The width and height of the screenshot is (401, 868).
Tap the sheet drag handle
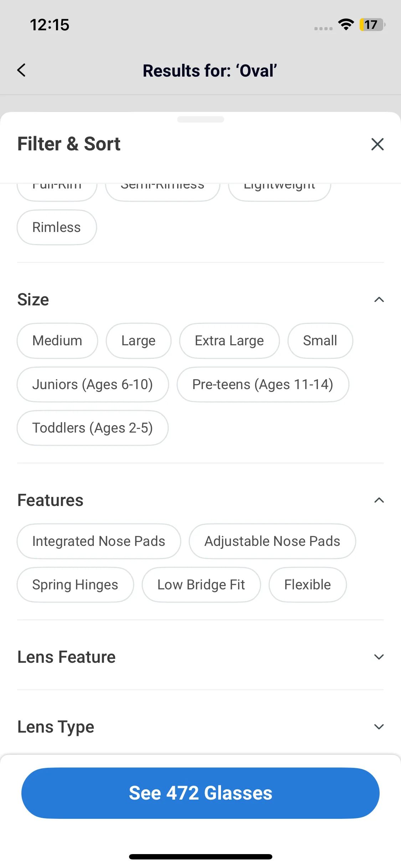click(200, 119)
